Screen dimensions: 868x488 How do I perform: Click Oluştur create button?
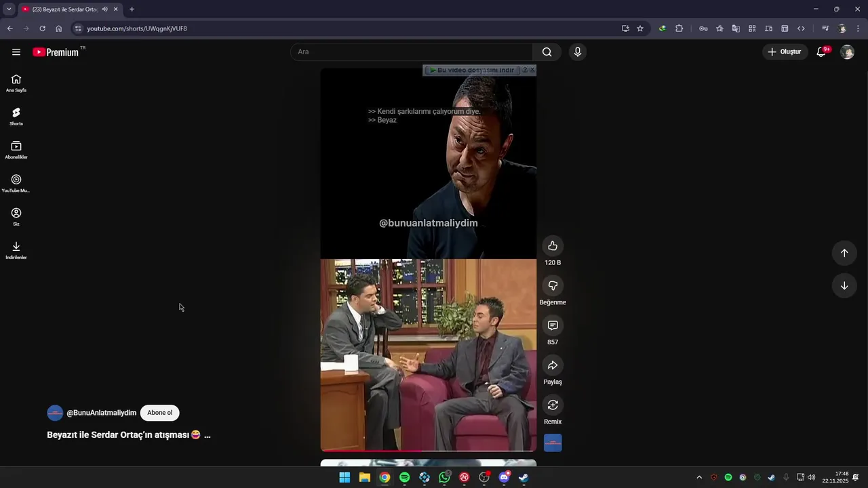(785, 52)
